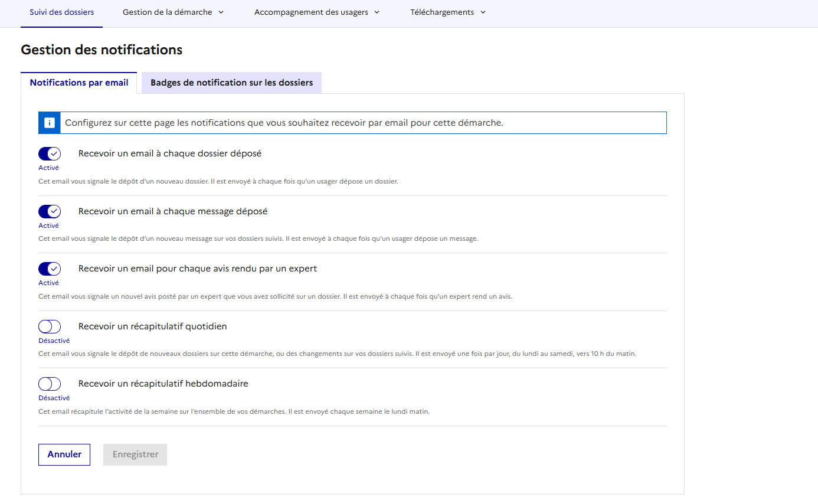Disable the email for each dossier déposé toggle
The width and height of the screenshot is (818, 504).
tap(50, 154)
